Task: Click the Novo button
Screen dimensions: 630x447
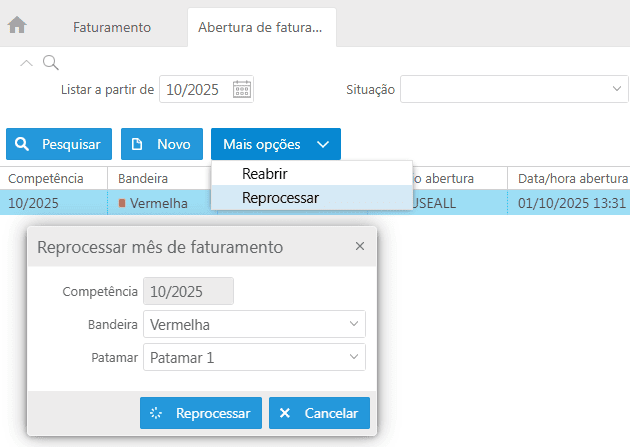Action: point(162,144)
